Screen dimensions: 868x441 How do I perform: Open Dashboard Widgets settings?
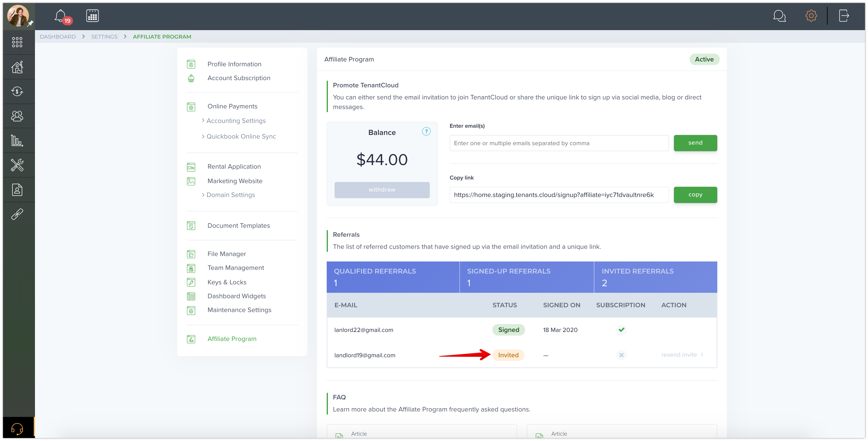tap(237, 296)
